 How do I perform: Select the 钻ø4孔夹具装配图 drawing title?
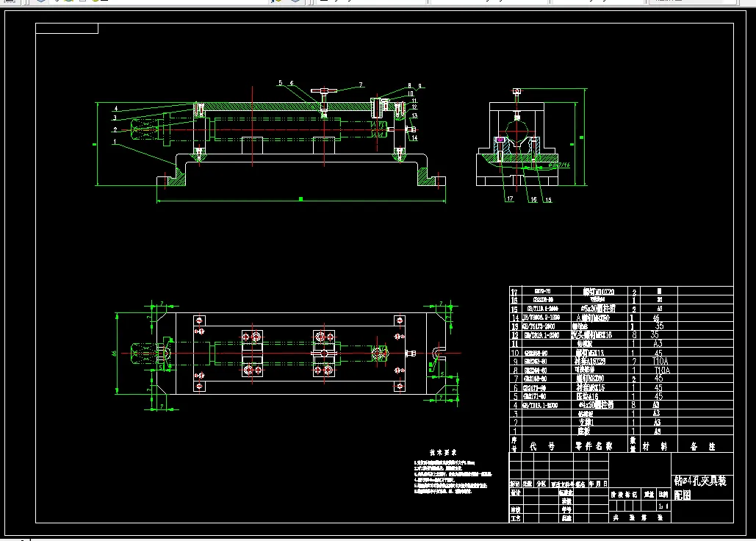click(700, 487)
